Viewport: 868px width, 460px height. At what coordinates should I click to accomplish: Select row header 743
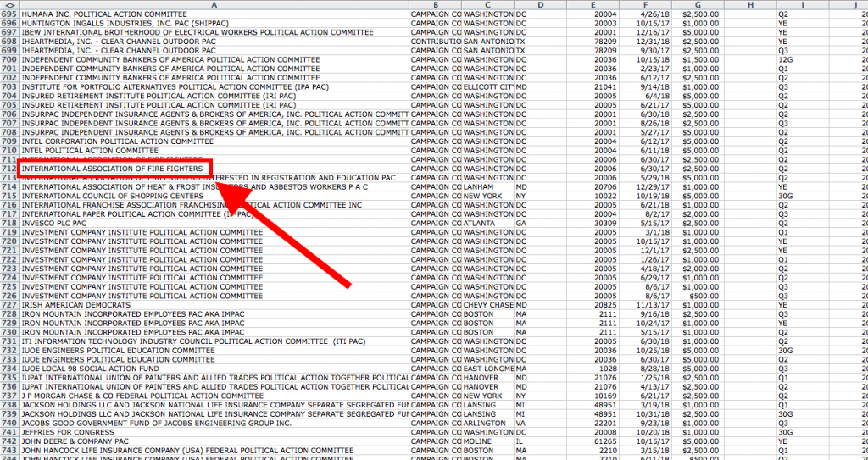(x=9, y=451)
